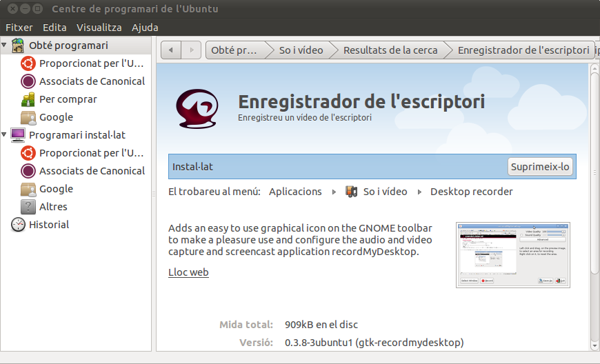
Task: Click the Programari instal·lat computer icon
Action: (x=18, y=135)
